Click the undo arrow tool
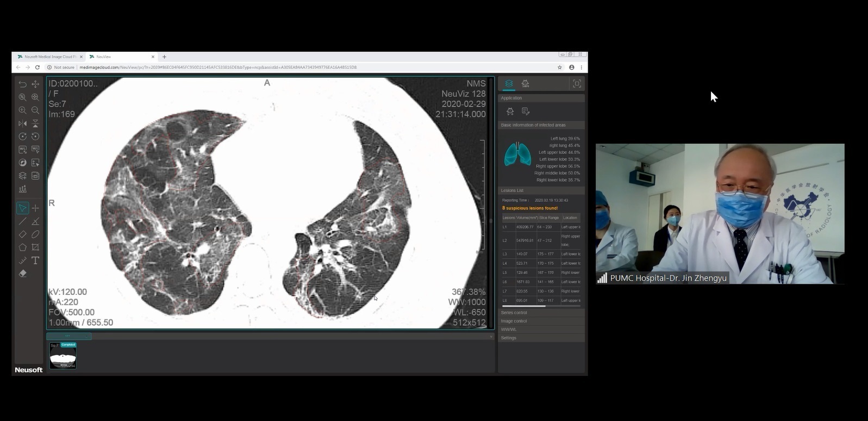Image resolution: width=868 pixels, height=421 pixels. 22,84
